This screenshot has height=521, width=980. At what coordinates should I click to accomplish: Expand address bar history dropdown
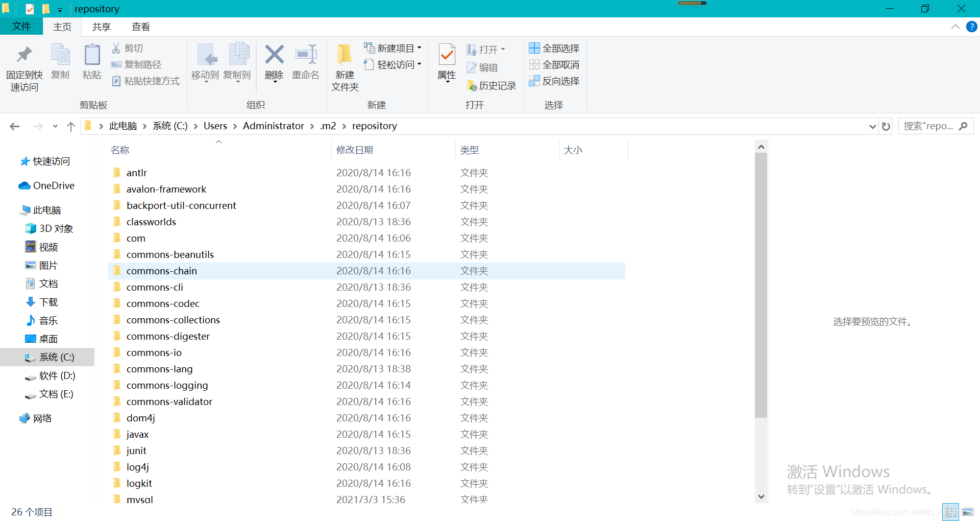click(872, 127)
